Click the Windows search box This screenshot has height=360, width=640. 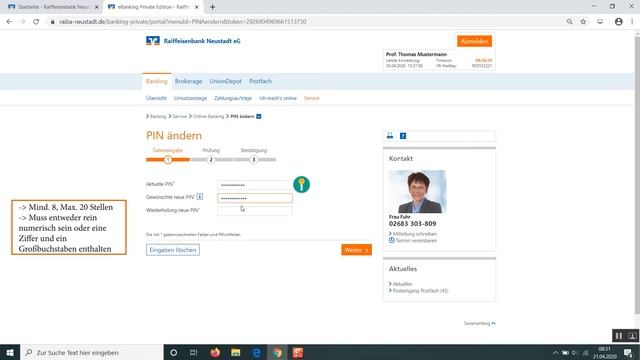[x=92, y=352]
